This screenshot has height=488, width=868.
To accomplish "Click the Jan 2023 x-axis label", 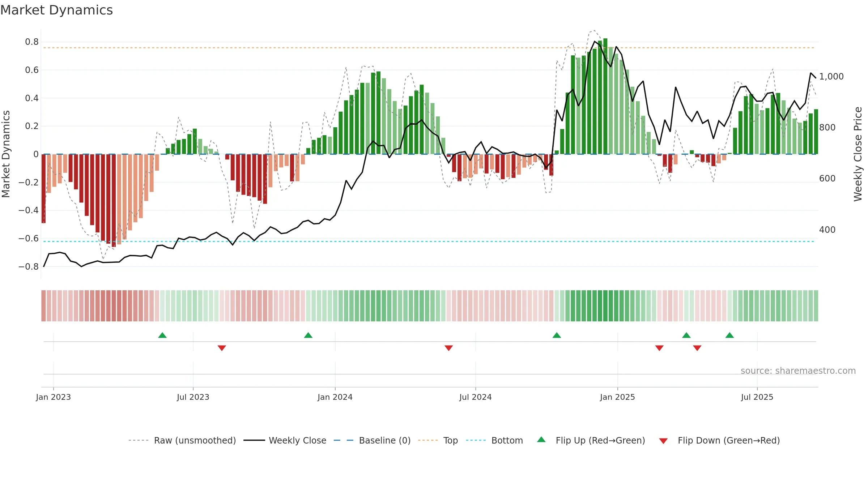I will click(x=54, y=397).
